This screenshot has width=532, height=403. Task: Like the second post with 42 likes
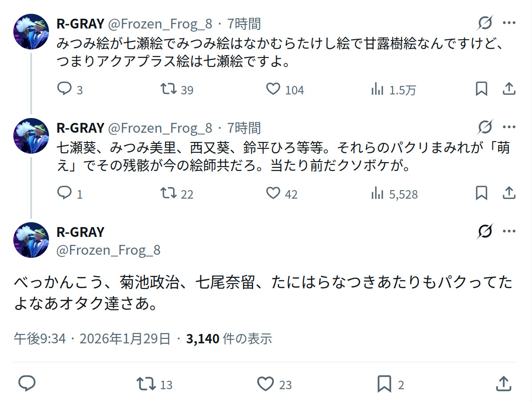coord(273,194)
